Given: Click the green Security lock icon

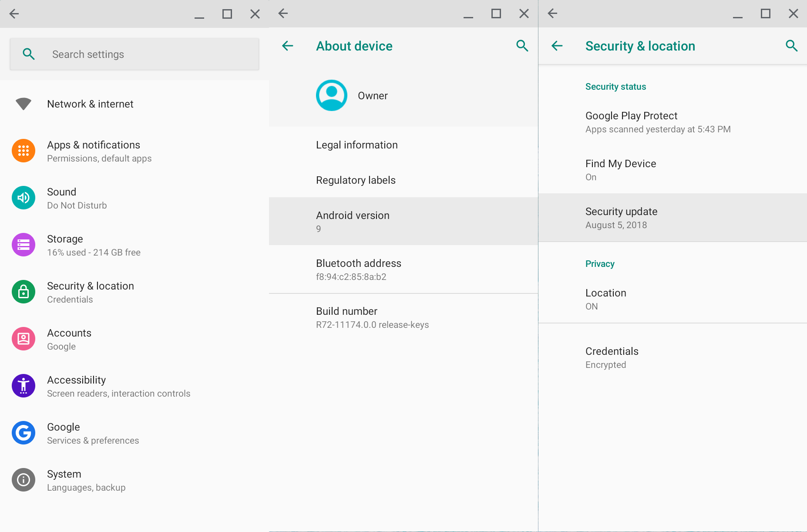Looking at the screenshot, I should click(x=24, y=292).
